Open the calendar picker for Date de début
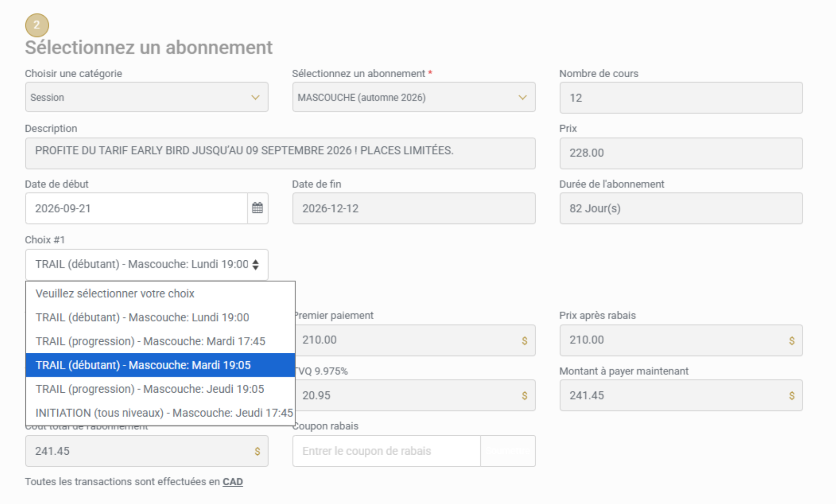 click(x=257, y=208)
